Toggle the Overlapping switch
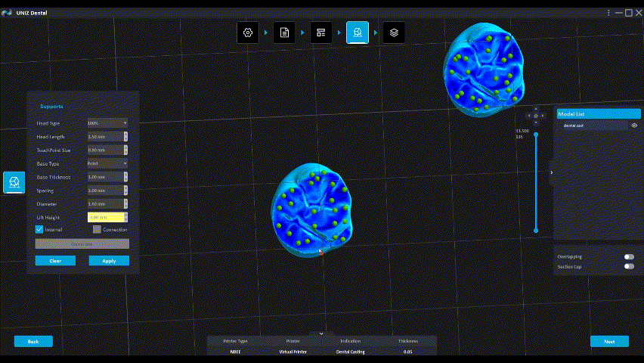Viewport: 644px width, 363px height. click(628, 256)
